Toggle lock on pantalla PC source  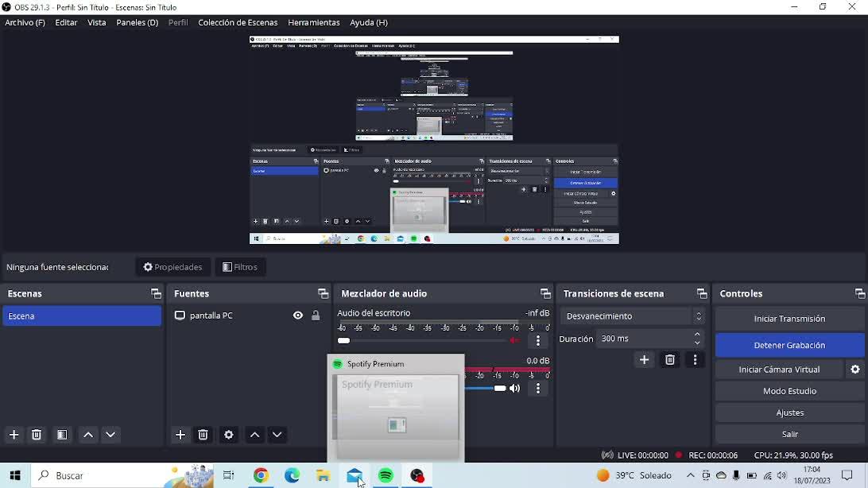pyautogui.click(x=316, y=316)
